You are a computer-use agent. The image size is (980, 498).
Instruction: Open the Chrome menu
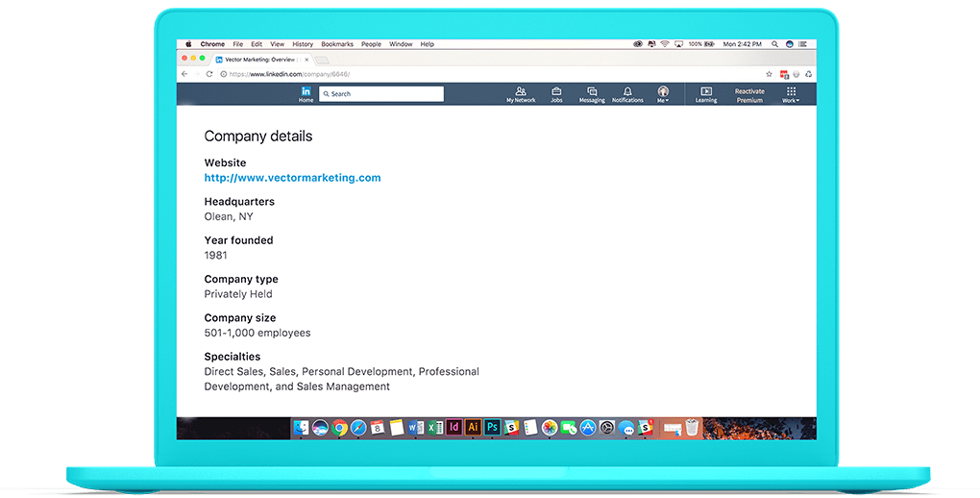click(212, 44)
